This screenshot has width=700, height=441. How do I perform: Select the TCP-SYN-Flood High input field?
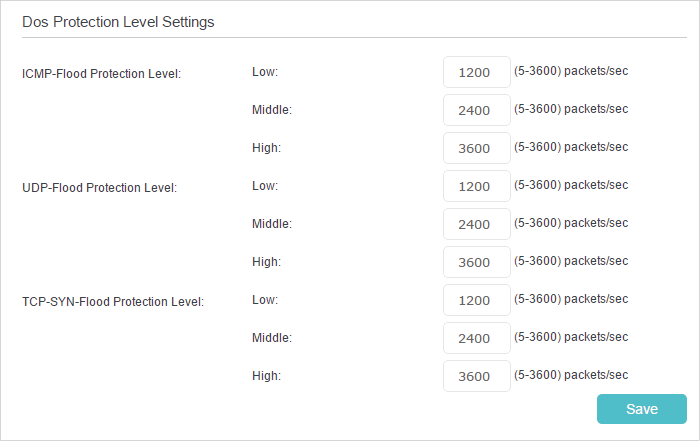coord(477,376)
